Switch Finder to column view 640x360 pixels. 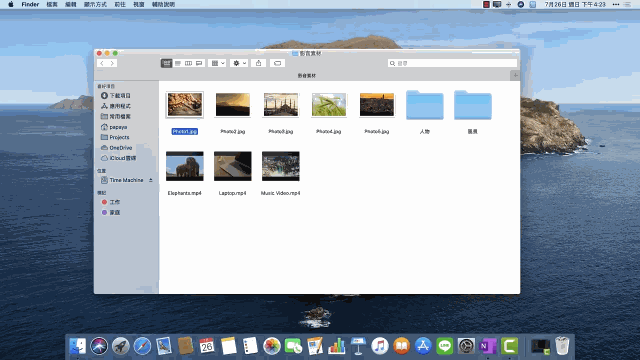pyautogui.click(x=188, y=63)
